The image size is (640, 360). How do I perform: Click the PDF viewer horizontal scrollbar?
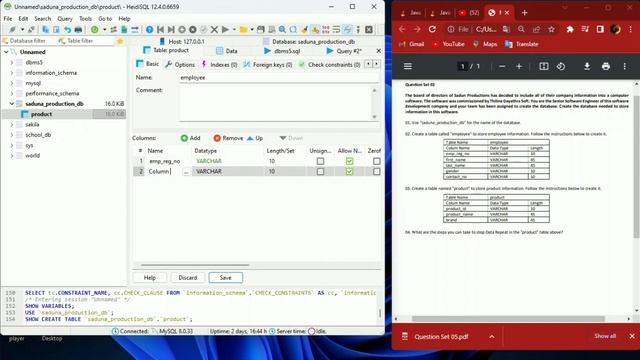point(508,319)
